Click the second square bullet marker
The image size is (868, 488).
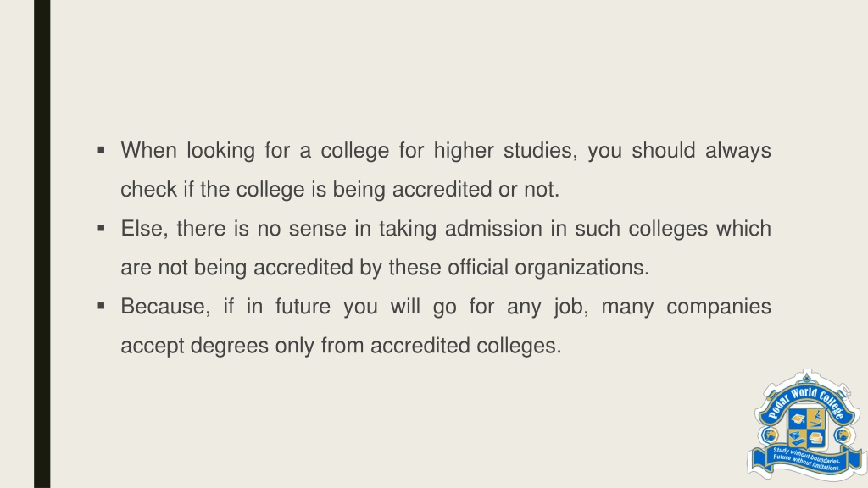[101, 227]
